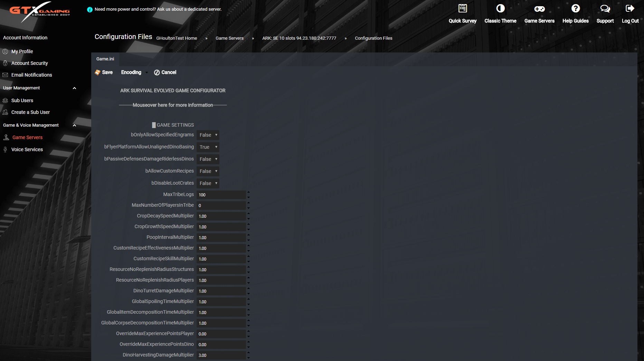644x361 pixels.
Task: Open the Encoding dropdown
Action: click(x=134, y=72)
